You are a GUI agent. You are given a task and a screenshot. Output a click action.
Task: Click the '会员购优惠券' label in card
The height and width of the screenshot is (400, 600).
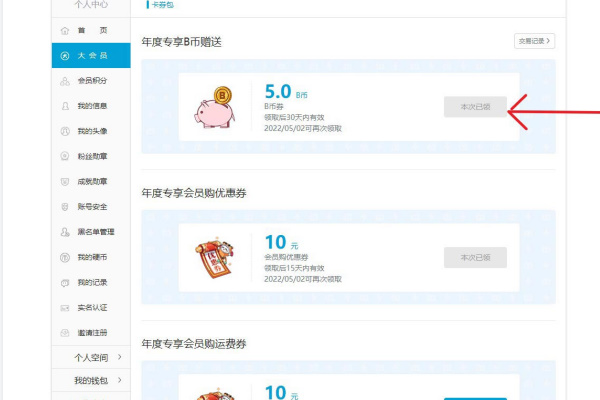click(286, 257)
